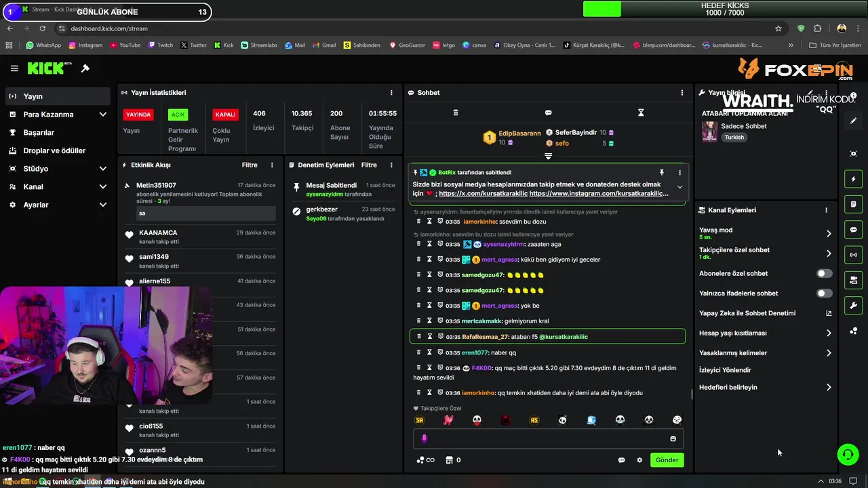Click chat identity bubble icon near Gönder
Screen dimensions: 868x488
(x=621, y=460)
